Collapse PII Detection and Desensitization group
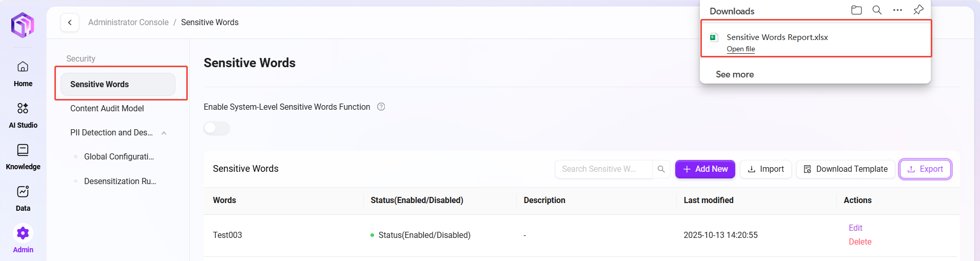 (x=164, y=133)
